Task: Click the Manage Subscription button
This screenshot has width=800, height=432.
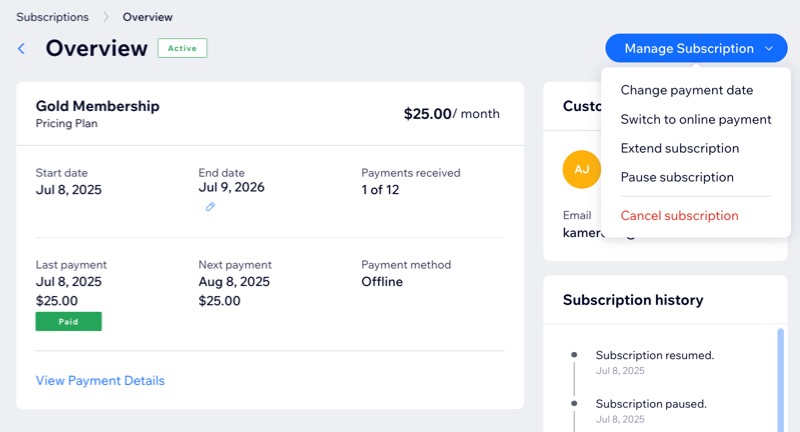Action: (x=688, y=48)
